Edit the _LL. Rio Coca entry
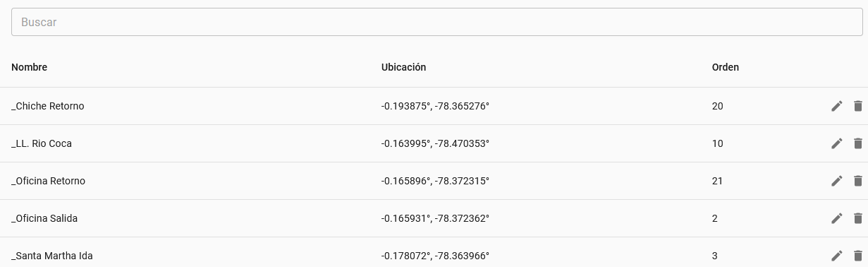 pyautogui.click(x=837, y=143)
